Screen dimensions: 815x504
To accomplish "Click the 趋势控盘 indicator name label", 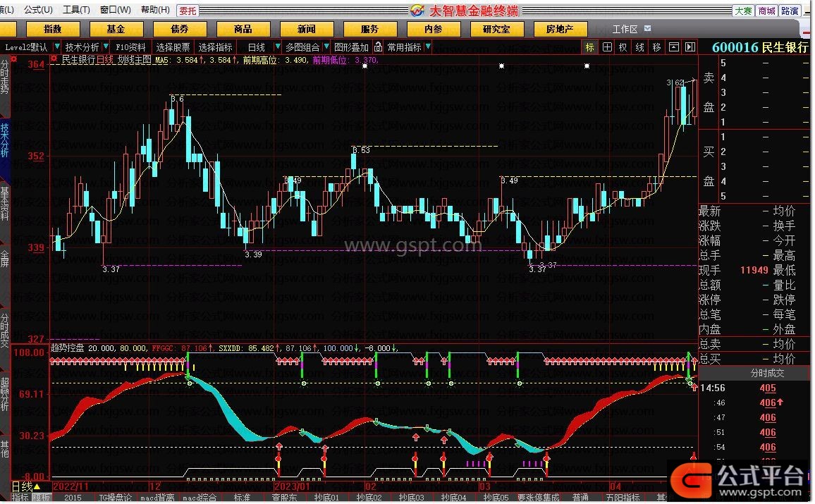I will click(x=67, y=348).
